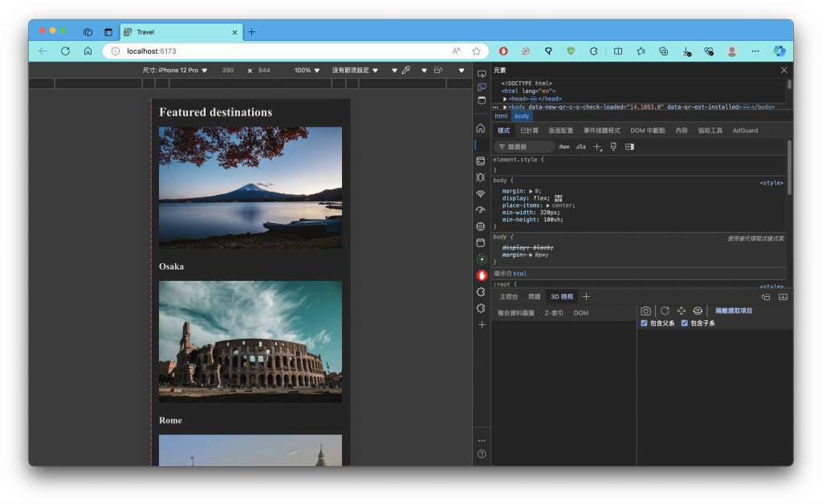Uncheck the 包含子系 checkbox
This screenshot has width=822, height=504.
tap(685, 323)
